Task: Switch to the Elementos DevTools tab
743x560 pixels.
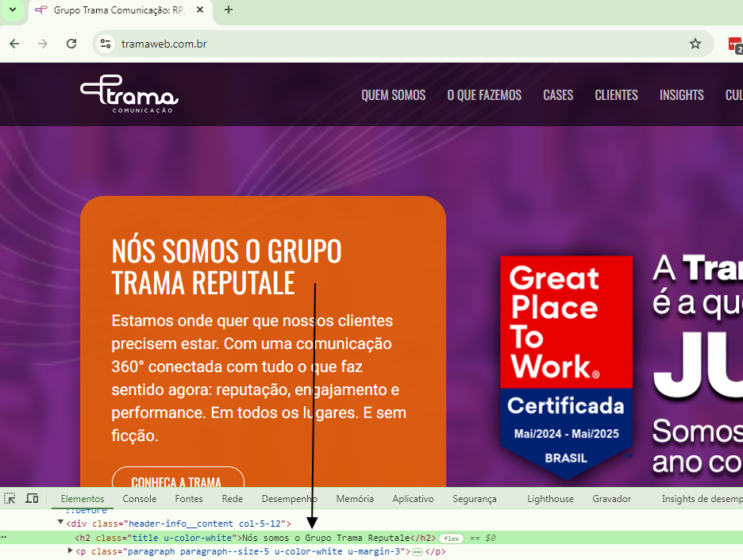Action: click(x=83, y=499)
